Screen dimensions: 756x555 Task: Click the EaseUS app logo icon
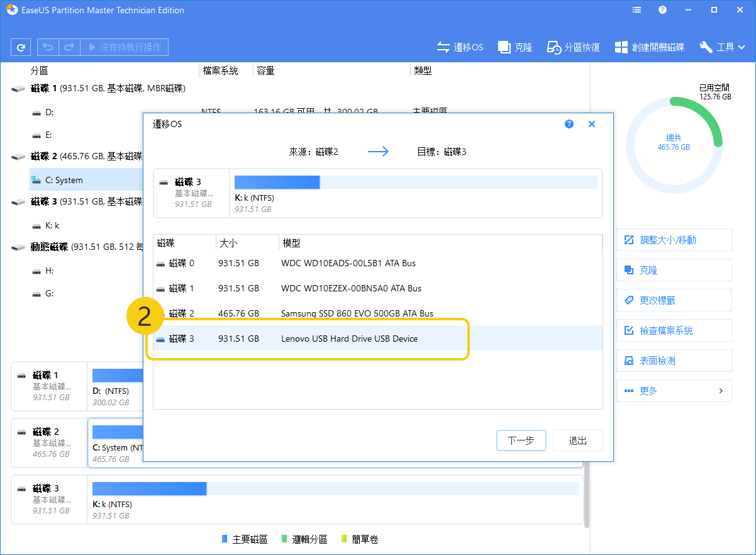(11, 10)
